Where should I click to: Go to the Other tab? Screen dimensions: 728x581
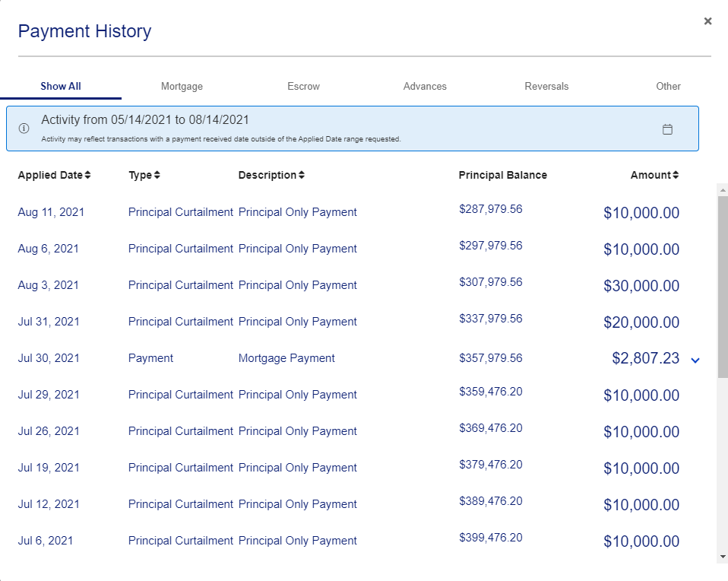pos(668,87)
